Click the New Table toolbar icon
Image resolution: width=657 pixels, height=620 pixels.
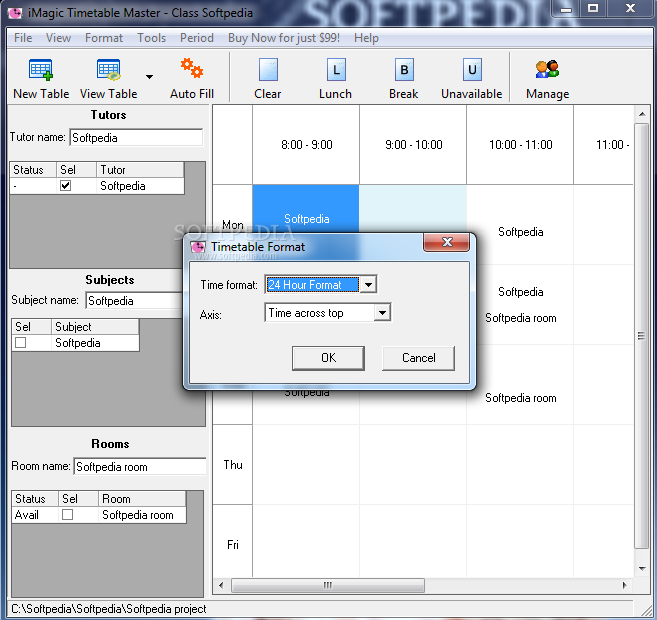pos(41,70)
